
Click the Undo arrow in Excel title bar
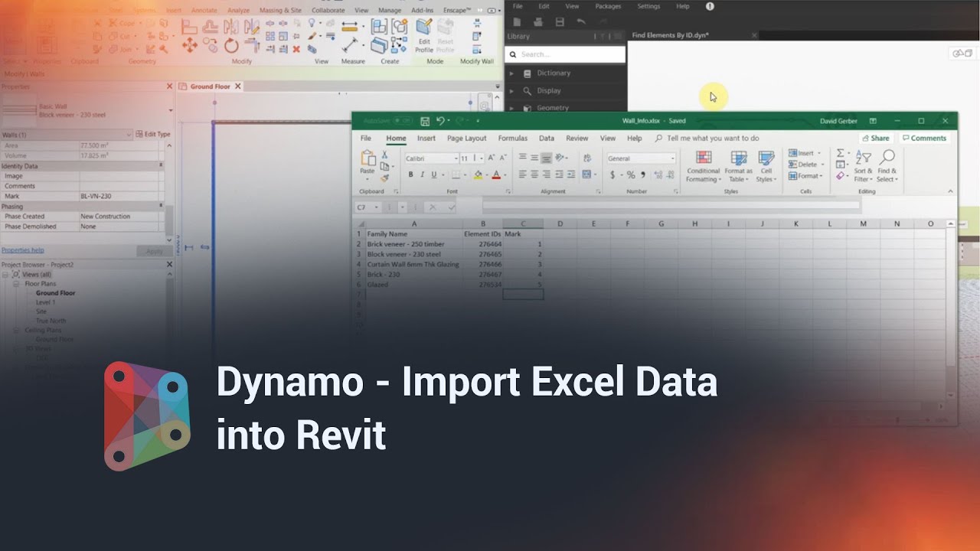point(440,121)
